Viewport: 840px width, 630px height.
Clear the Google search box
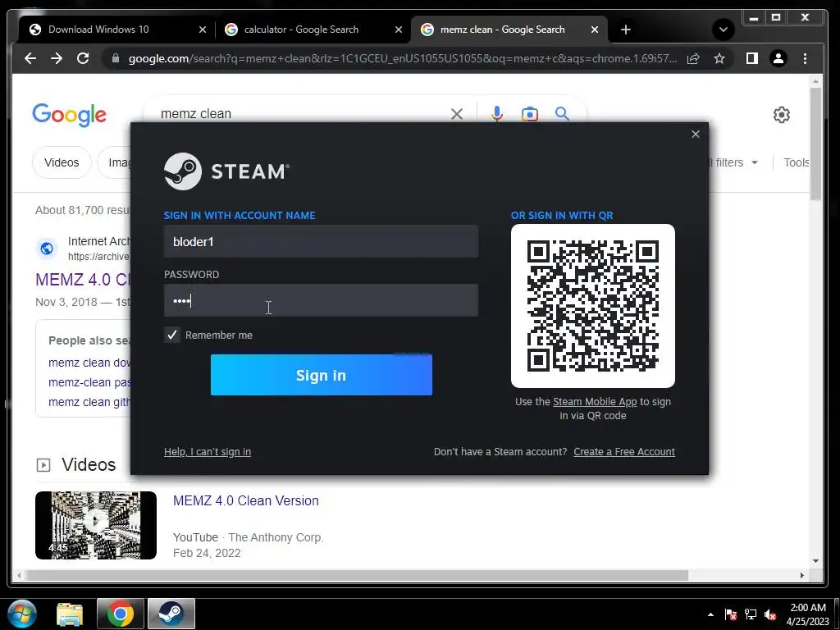tap(456, 113)
